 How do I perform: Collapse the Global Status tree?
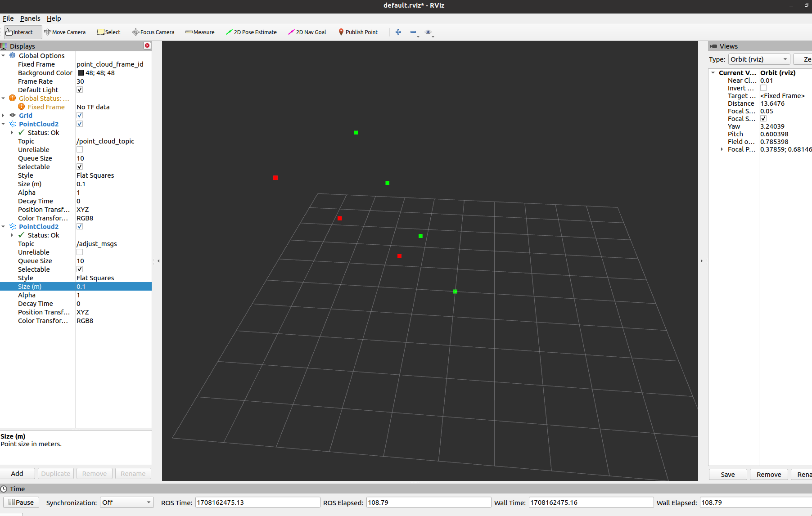click(x=3, y=98)
